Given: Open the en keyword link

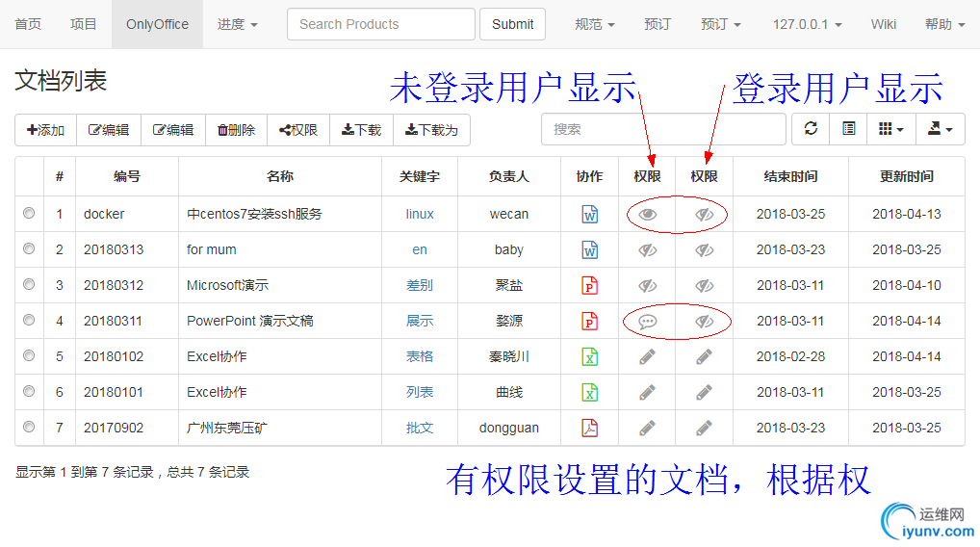Looking at the screenshot, I should (420, 249).
